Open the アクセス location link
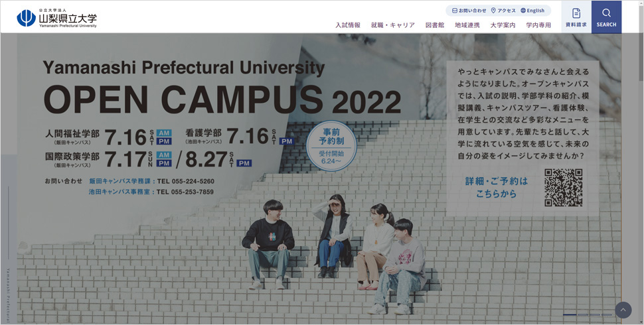 (503, 11)
